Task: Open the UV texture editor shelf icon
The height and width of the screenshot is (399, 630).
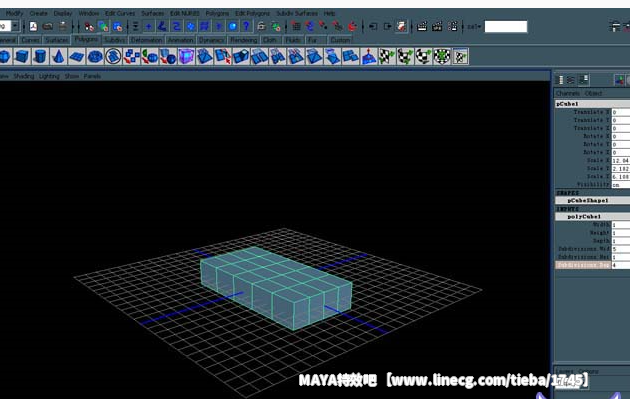Action: click(460, 56)
